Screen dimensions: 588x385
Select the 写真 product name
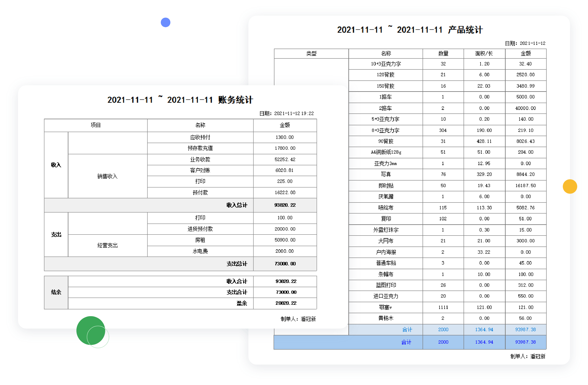tap(386, 174)
